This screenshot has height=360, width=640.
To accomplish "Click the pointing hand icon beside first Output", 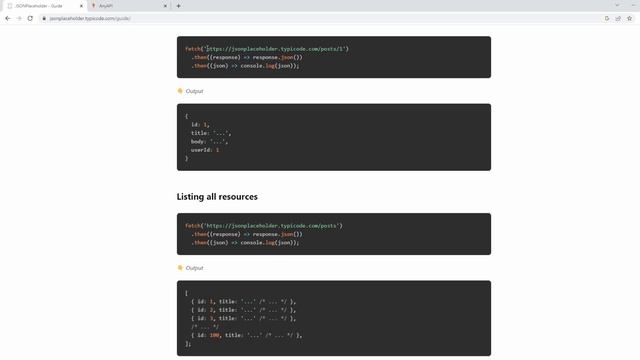I will click(180, 91).
